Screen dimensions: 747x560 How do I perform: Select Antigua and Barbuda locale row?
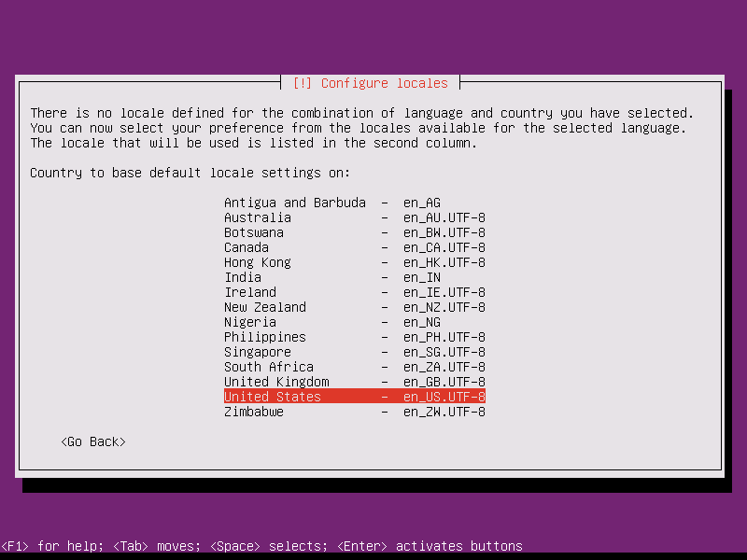(x=355, y=203)
